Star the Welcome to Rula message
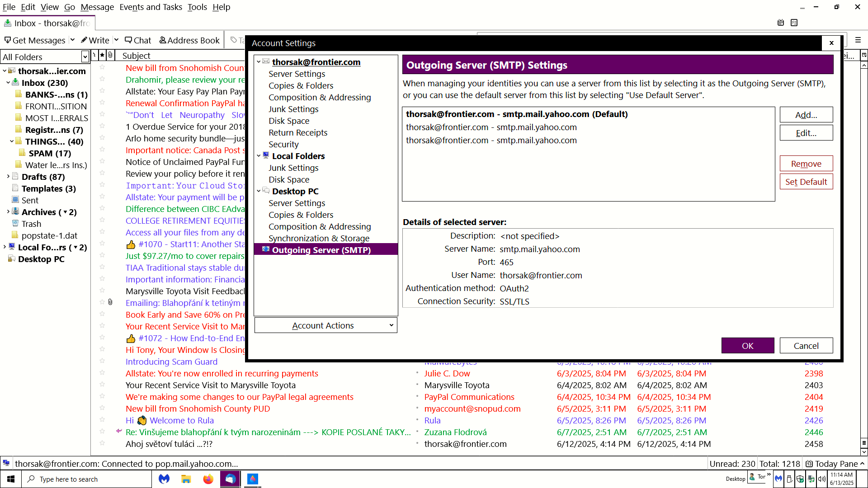The height and width of the screenshot is (488, 868). coord(102,419)
